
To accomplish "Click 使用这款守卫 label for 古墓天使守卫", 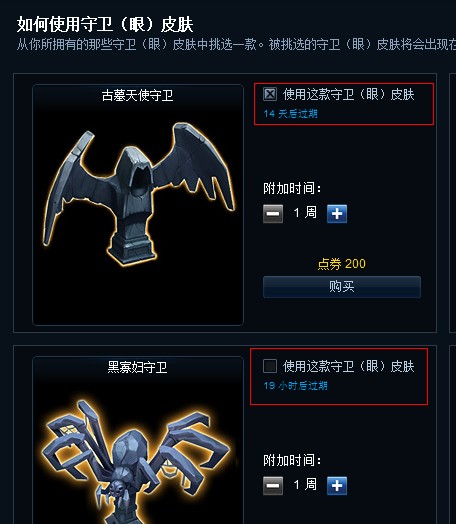I will pos(349,95).
